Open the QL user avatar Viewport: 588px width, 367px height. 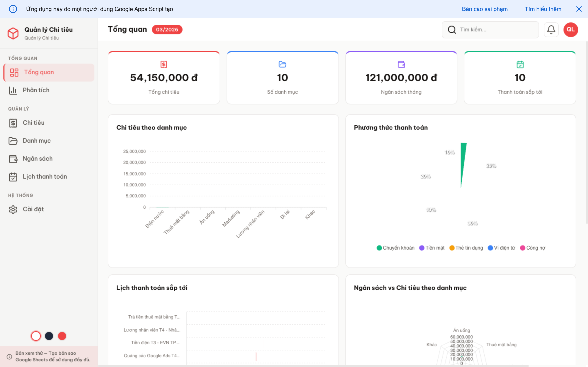(570, 30)
